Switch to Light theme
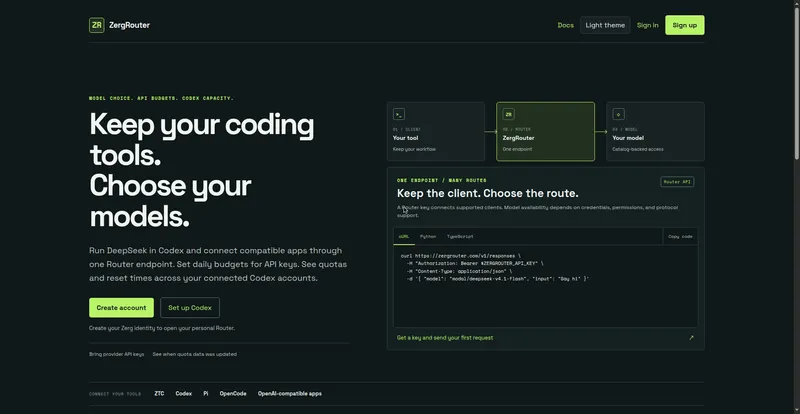 pos(605,25)
